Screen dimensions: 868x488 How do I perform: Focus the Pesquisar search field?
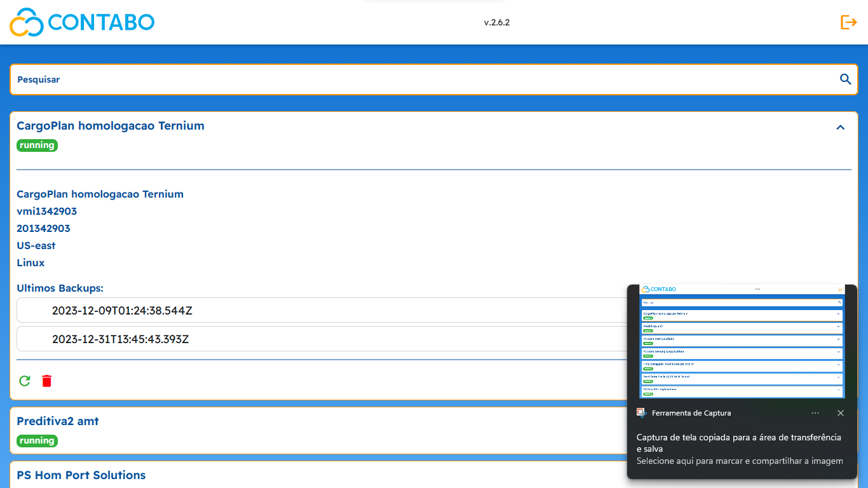tap(434, 79)
